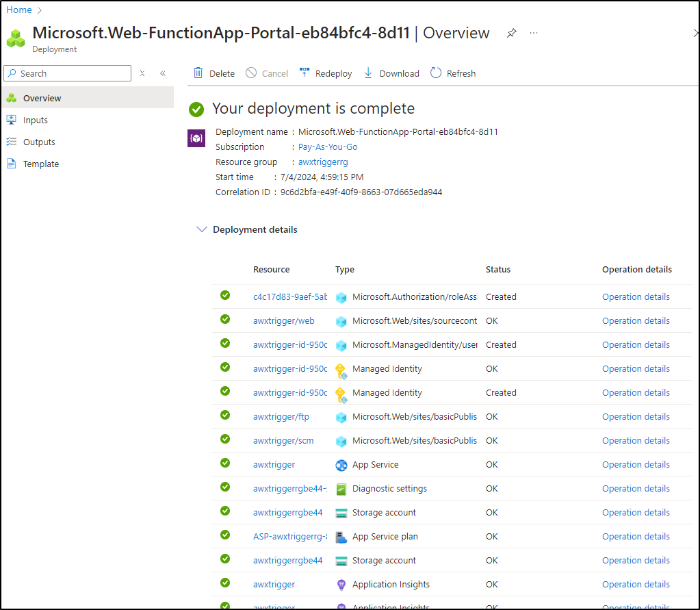700x610 pixels.
Task: Click the Download arrow icon
Action: click(368, 73)
